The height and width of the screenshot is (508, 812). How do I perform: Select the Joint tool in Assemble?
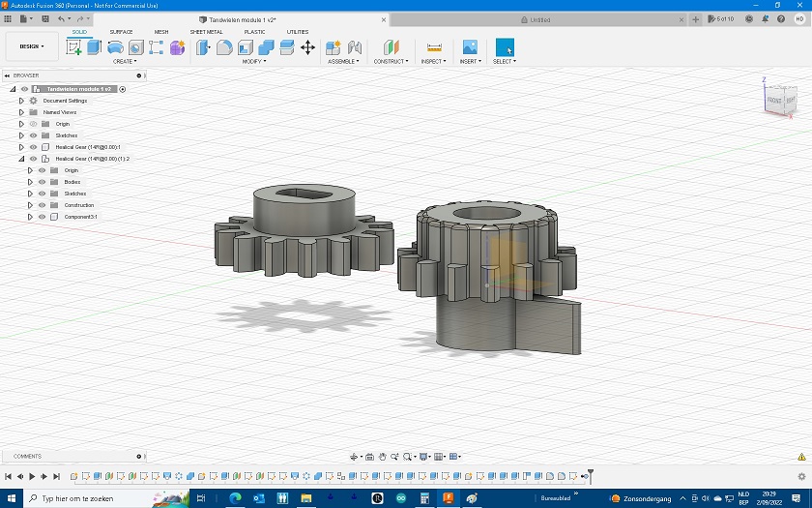coord(354,47)
